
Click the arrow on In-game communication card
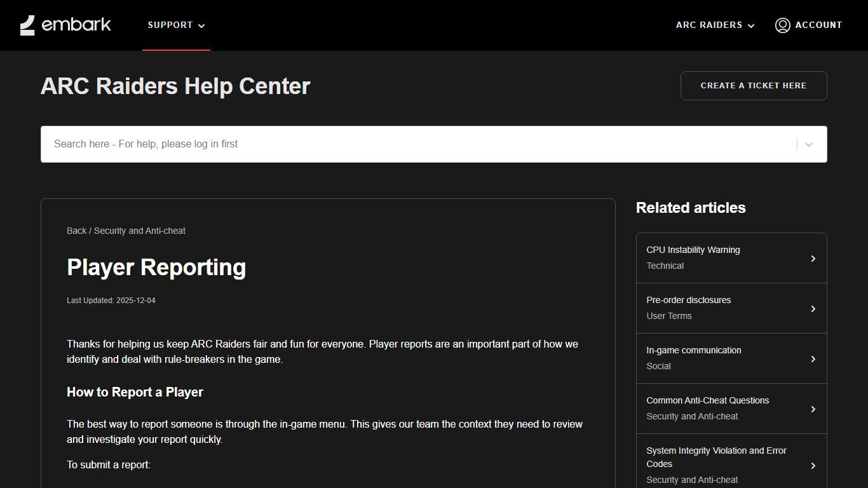click(x=813, y=358)
